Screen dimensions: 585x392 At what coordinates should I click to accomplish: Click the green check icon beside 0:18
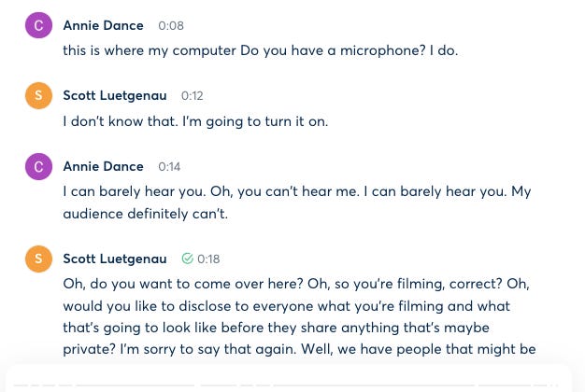[187, 259]
